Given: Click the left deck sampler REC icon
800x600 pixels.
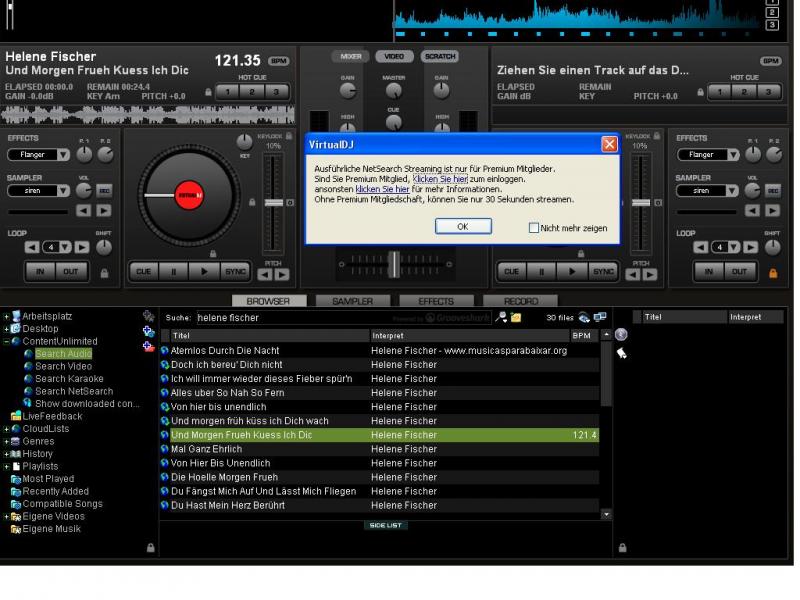Looking at the screenshot, I should (104, 190).
